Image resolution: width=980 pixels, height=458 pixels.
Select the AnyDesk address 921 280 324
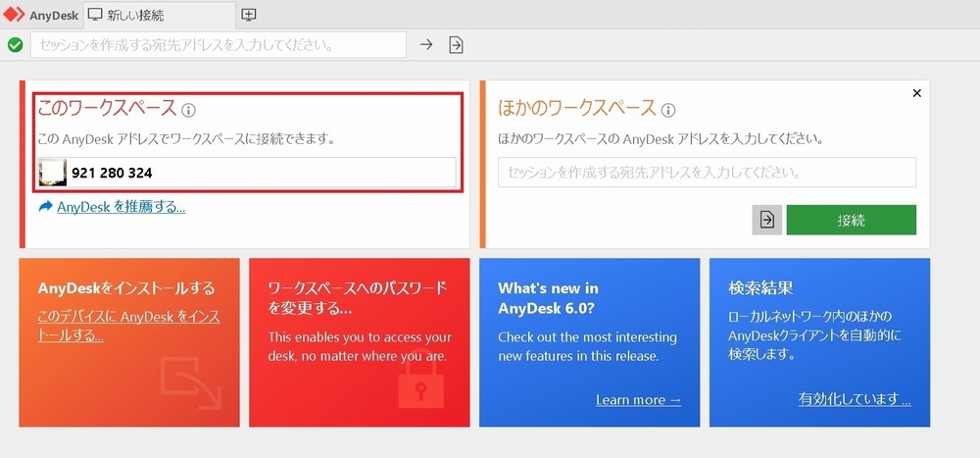click(x=112, y=174)
